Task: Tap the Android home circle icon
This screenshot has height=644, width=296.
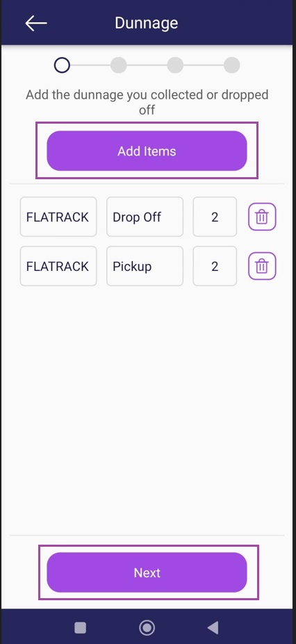Action: tap(147, 627)
